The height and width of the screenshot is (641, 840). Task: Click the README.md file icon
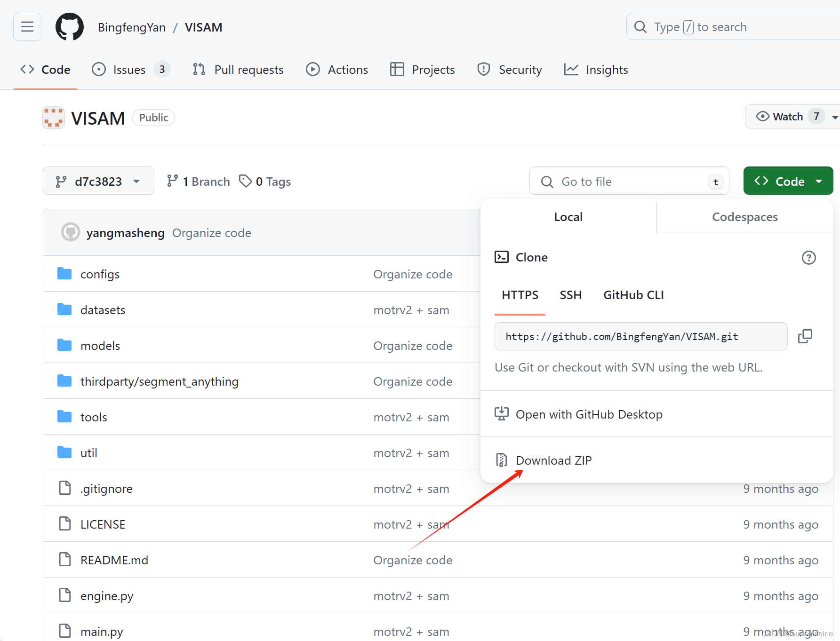coord(65,560)
